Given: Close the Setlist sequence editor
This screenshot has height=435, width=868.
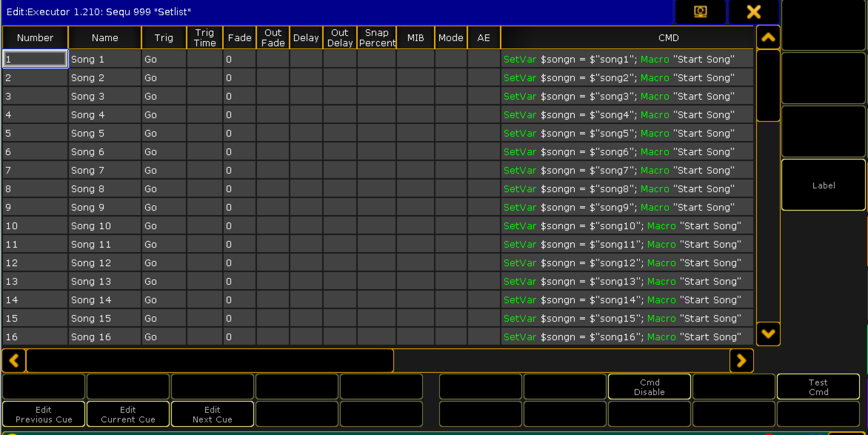Looking at the screenshot, I should pos(754,12).
